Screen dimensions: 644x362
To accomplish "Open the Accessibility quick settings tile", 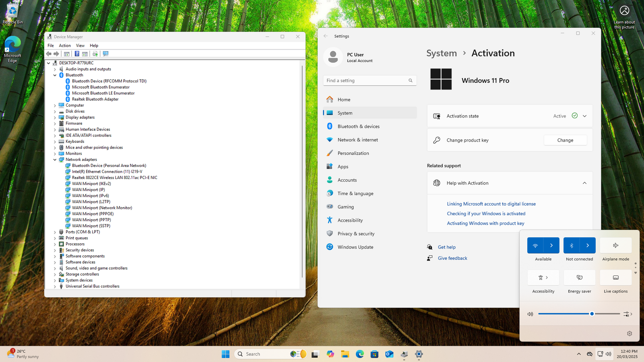I will pyautogui.click(x=543, y=278).
